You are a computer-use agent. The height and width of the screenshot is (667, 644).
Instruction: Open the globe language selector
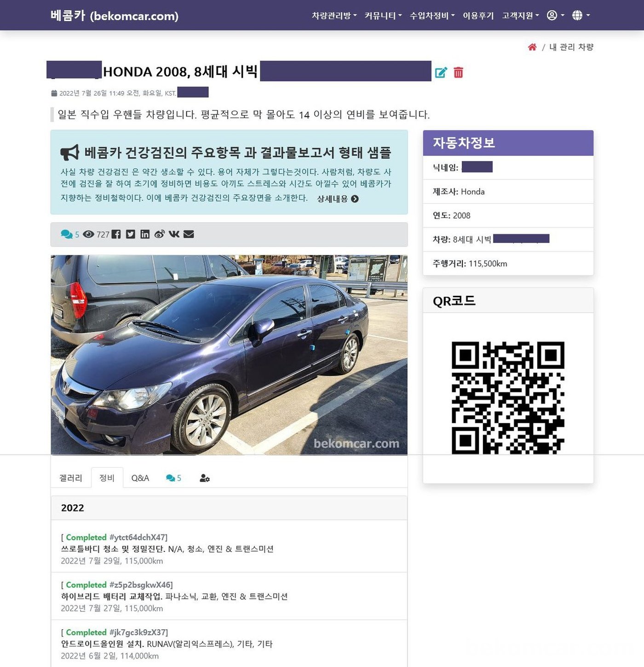tap(581, 16)
